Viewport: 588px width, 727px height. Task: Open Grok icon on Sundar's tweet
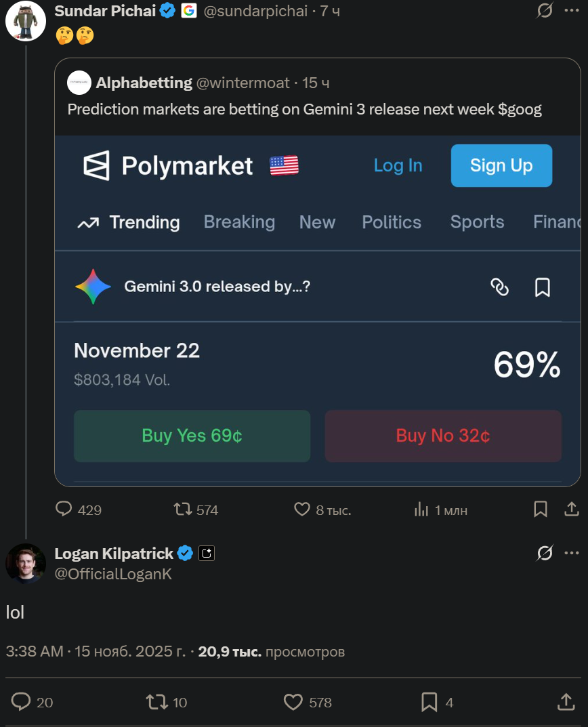coord(545,11)
